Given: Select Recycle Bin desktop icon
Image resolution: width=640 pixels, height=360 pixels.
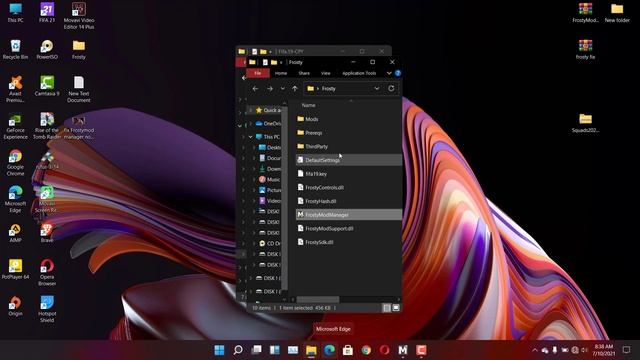Looking at the screenshot, I should [16, 49].
